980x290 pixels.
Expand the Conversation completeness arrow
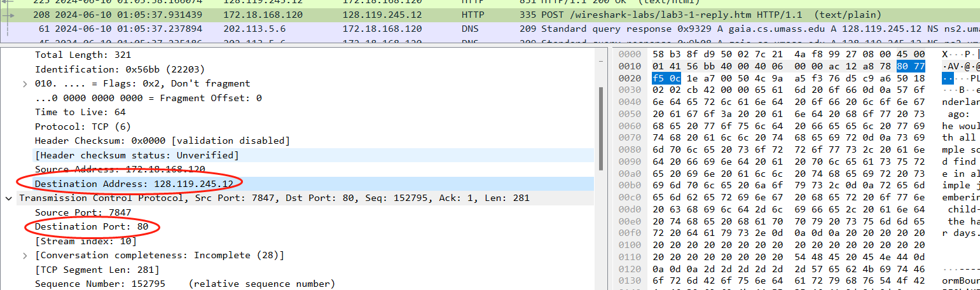tap(25, 256)
